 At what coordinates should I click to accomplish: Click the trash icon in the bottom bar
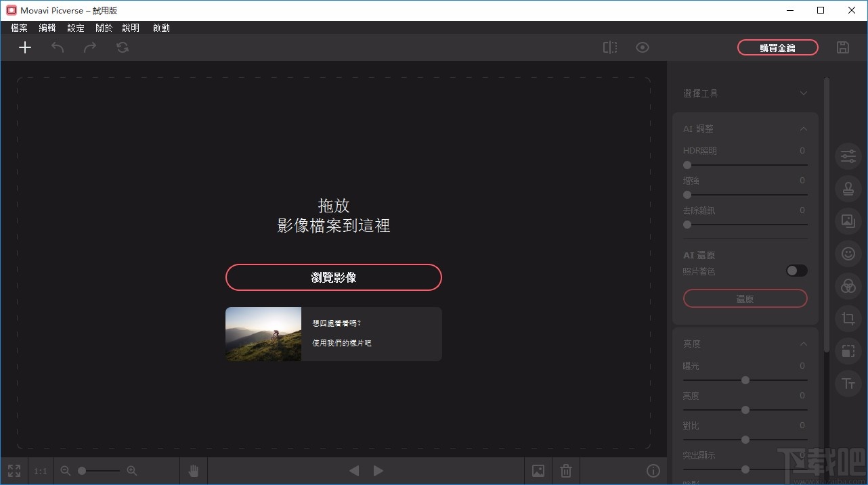(x=566, y=470)
